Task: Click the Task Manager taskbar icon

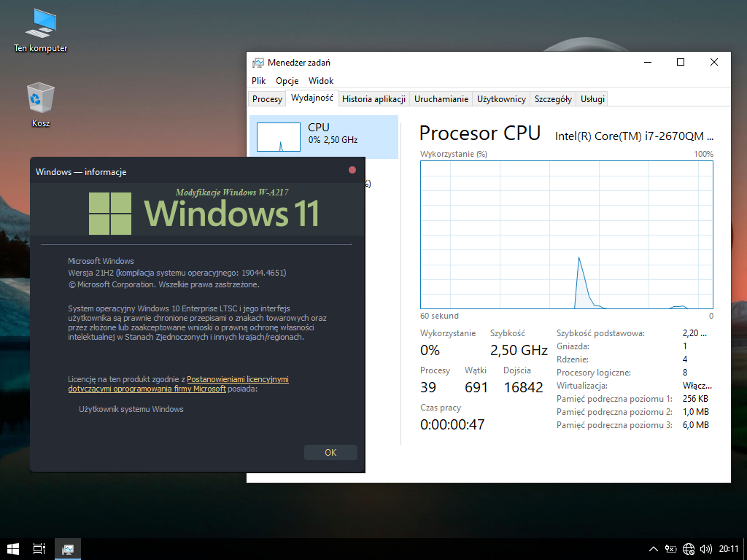Action: point(67,548)
